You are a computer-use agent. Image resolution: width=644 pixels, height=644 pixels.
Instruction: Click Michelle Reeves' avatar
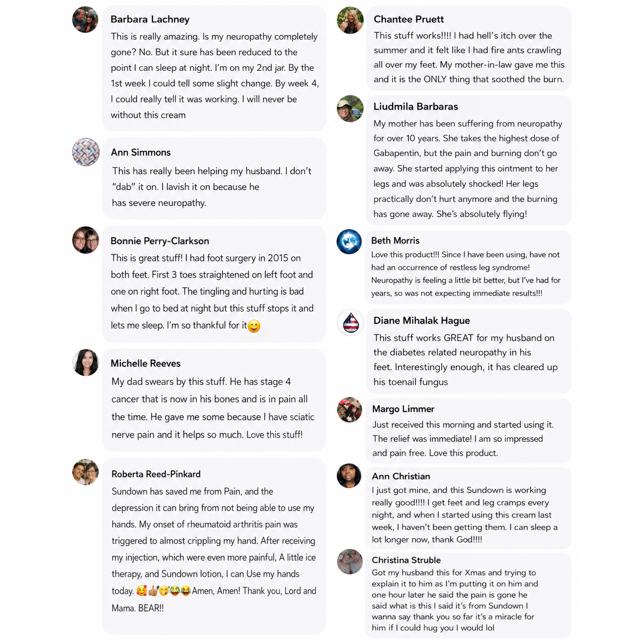(86, 362)
